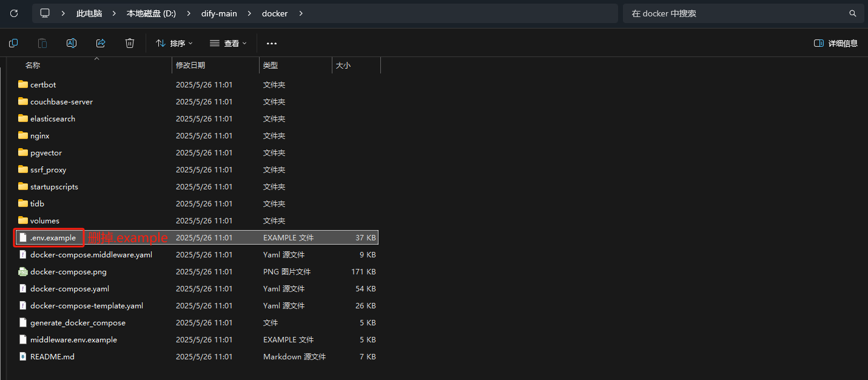This screenshot has height=380, width=868.
Task: Toggle the 详细信息 details pane
Action: pyautogui.click(x=835, y=43)
